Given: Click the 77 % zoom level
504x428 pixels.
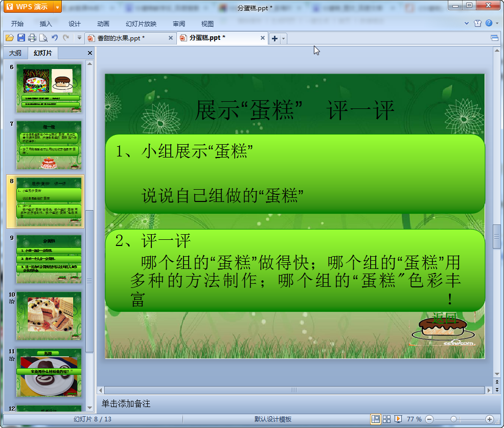Looking at the screenshot, I should (x=414, y=419).
